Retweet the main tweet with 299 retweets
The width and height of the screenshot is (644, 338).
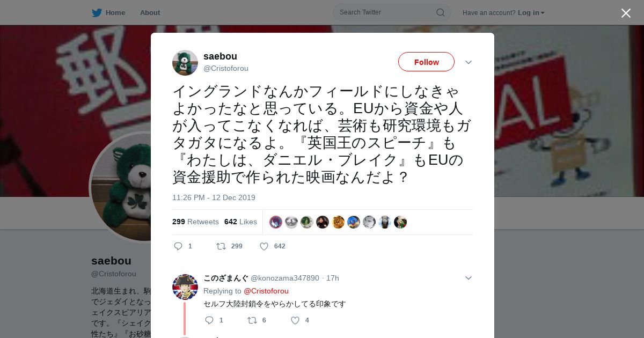(x=221, y=246)
